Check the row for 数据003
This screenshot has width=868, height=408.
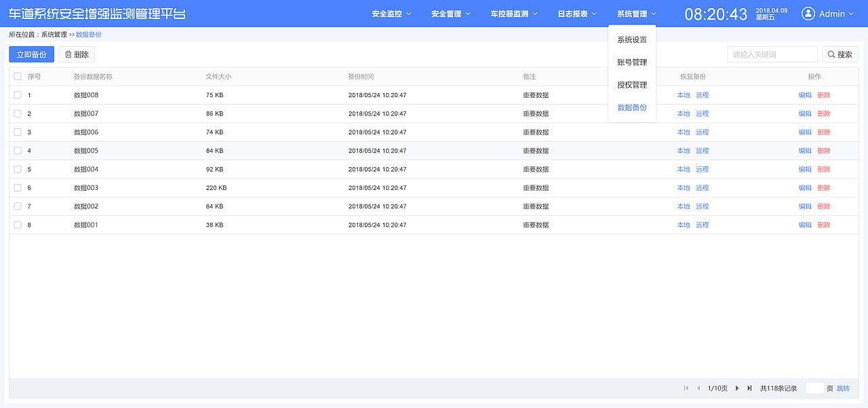[18, 187]
